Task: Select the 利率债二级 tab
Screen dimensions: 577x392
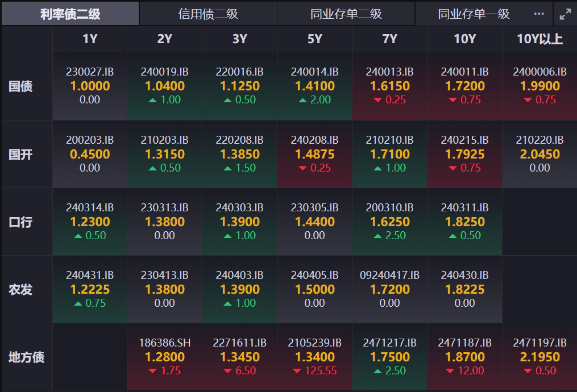Action: click(x=70, y=14)
